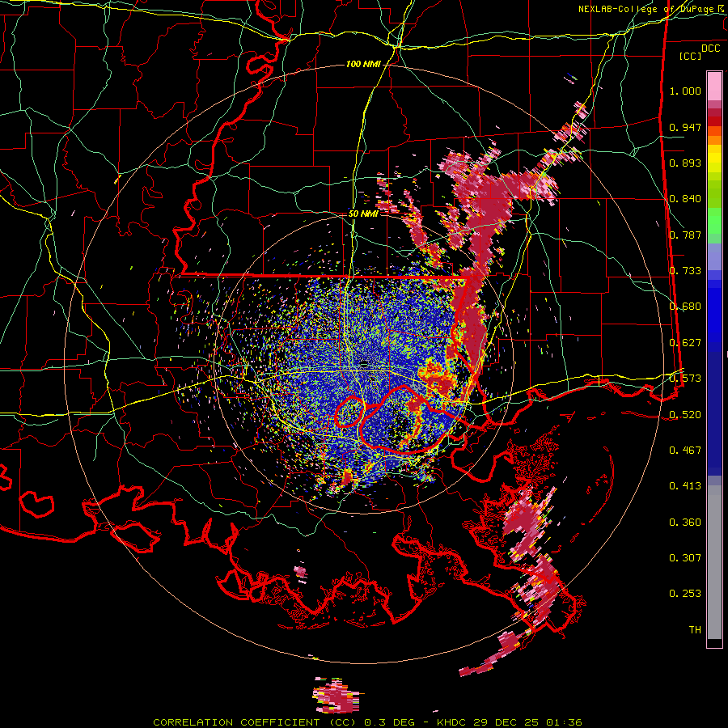Select the 0.680 scale value

pos(685,307)
